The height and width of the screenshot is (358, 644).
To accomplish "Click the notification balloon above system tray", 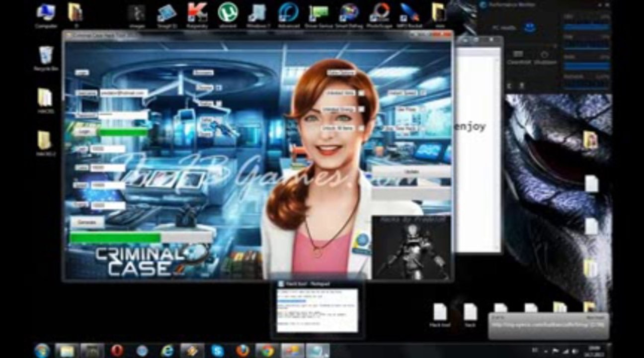I will (x=548, y=325).
